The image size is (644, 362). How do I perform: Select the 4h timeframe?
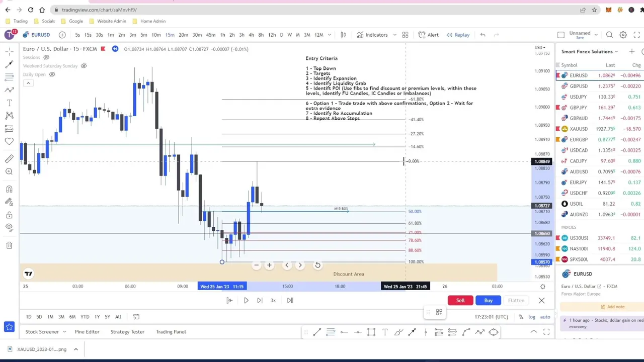251,35
